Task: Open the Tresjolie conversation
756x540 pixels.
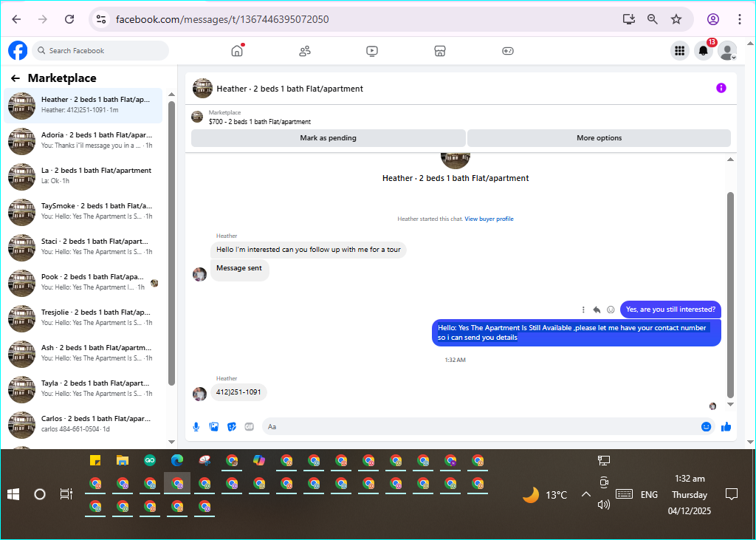Action: [83, 318]
